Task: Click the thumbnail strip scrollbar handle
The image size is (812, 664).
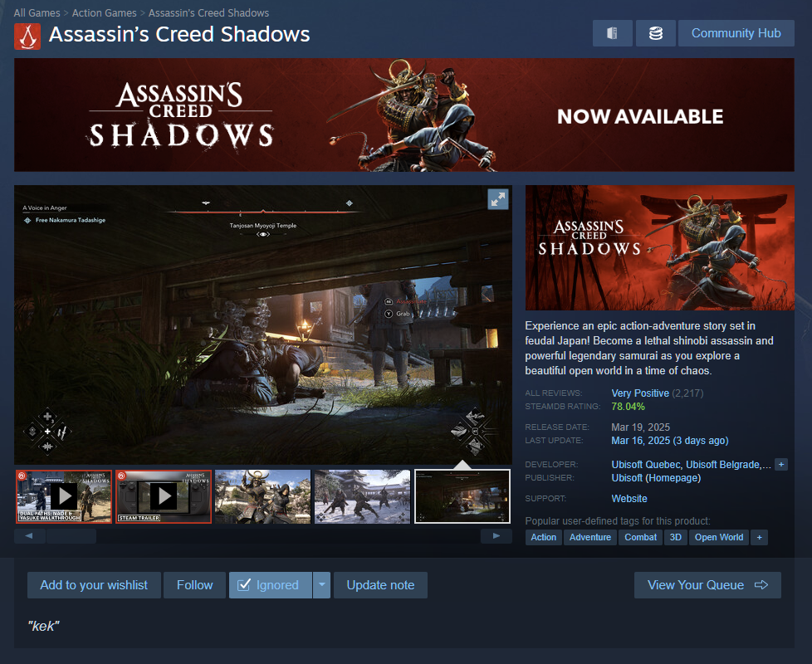Action: (x=71, y=536)
